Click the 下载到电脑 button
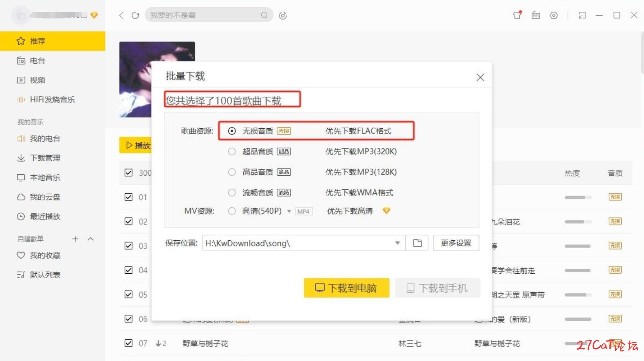Image resolution: width=644 pixels, height=361 pixels. [x=346, y=288]
